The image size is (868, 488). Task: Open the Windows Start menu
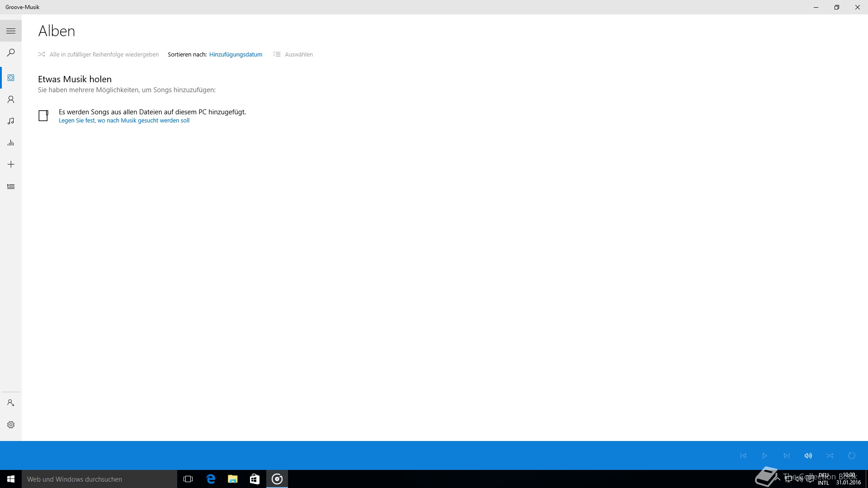point(11,479)
